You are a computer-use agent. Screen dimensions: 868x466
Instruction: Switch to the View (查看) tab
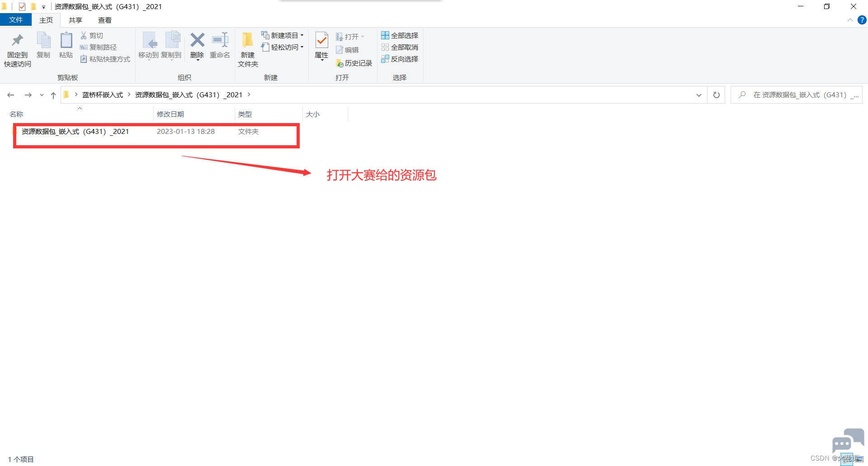click(105, 20)
